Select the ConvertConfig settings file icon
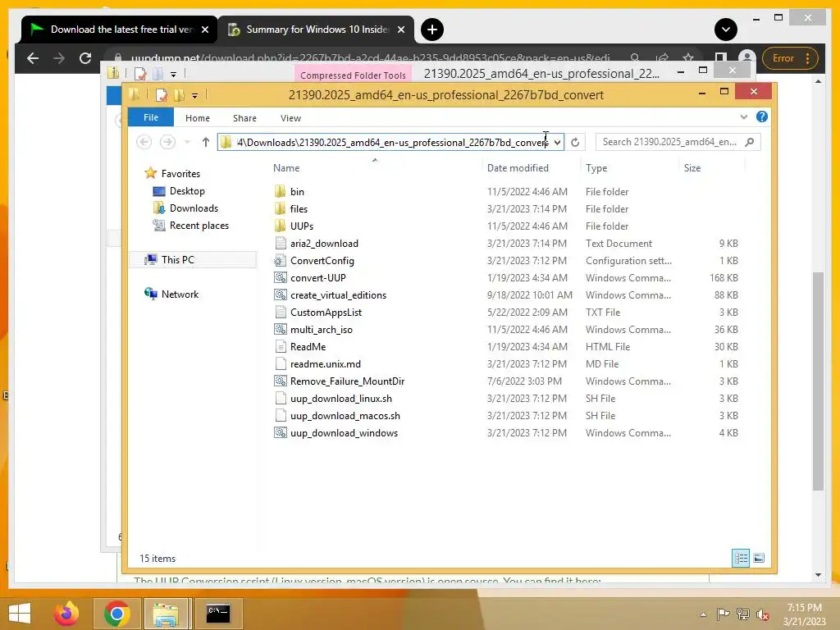 pyautogui.click(x=281, y=260)
